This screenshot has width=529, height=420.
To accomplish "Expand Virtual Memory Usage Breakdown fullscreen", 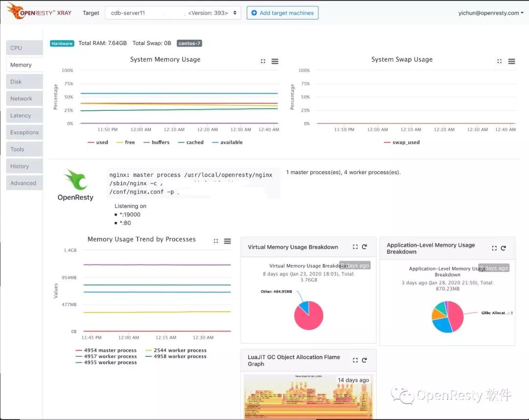I will point(355,247).
